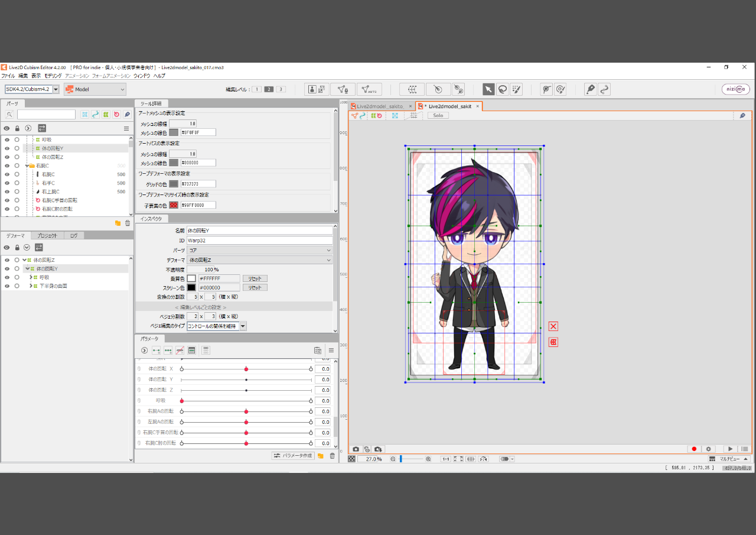Set edit level to 3
The height and width of the screenshot is (535, 756).
click(x=281, y=89)
